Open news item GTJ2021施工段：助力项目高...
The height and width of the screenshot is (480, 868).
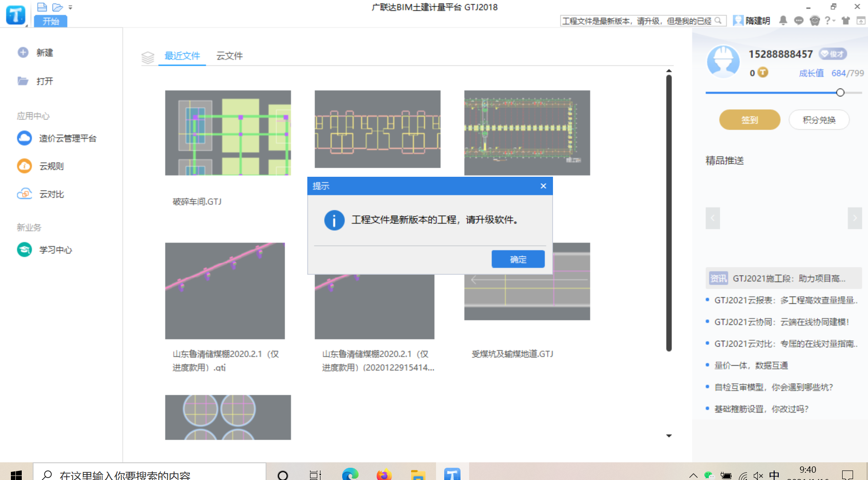coord(784,278)
